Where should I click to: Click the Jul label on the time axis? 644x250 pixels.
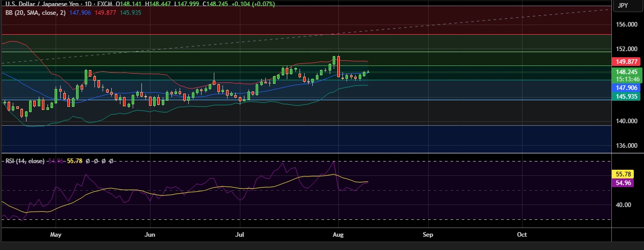pyautogui.click(x=240, y=235)
